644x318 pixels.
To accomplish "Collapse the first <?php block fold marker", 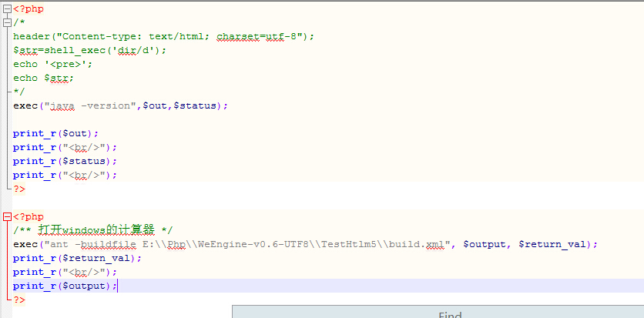I will click(x=8, y=9).
